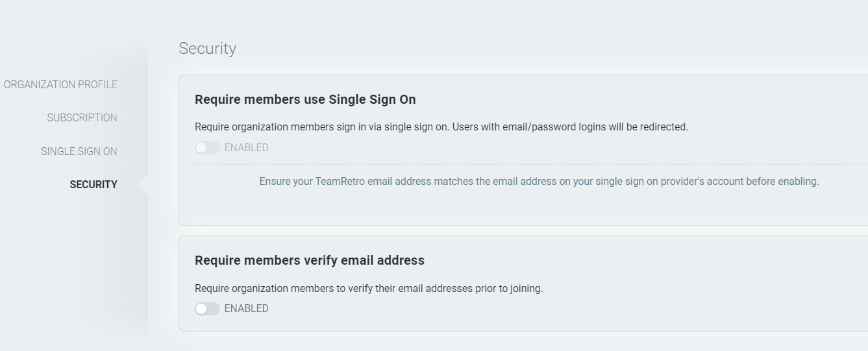Viewport: 868px width, 351px height.
Task: Click the 'Require members verify email address' heading
Action: point(309,260)
